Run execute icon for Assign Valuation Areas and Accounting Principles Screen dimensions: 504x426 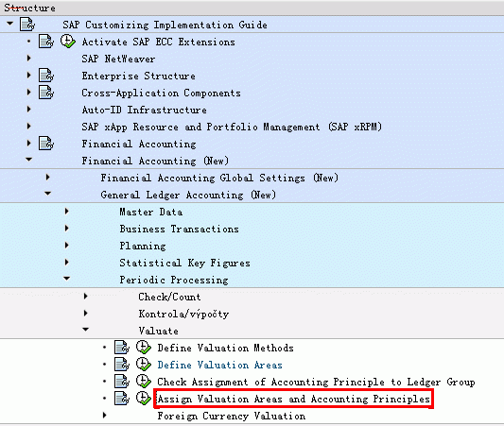tap(144, 399)
